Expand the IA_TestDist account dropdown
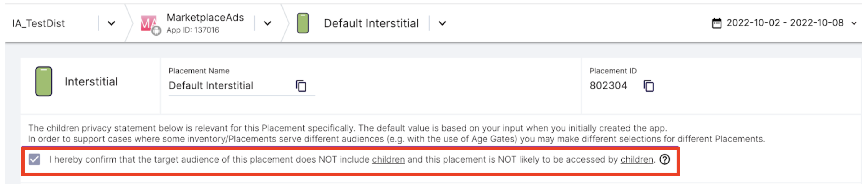This screenshot has height=185, width=868. point(112,24)
